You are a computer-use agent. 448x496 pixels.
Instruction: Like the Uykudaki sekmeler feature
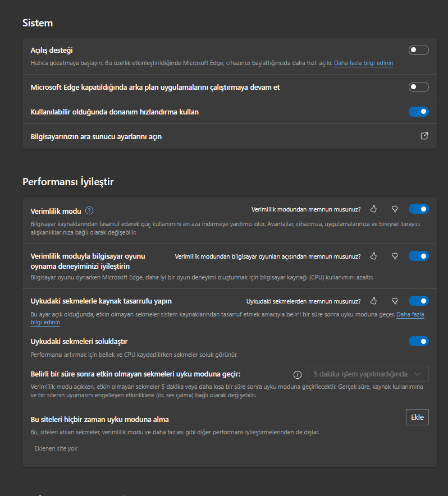373,301
